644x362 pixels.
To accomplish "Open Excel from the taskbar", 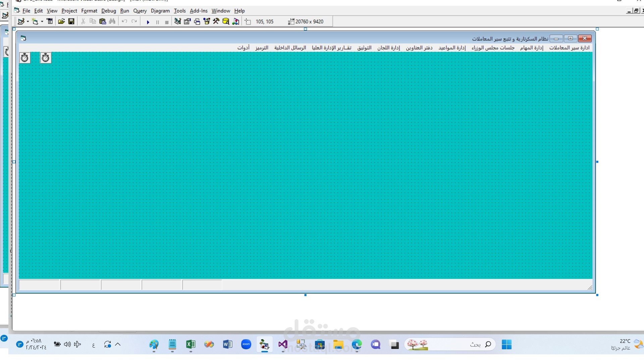I will point(191,344).
